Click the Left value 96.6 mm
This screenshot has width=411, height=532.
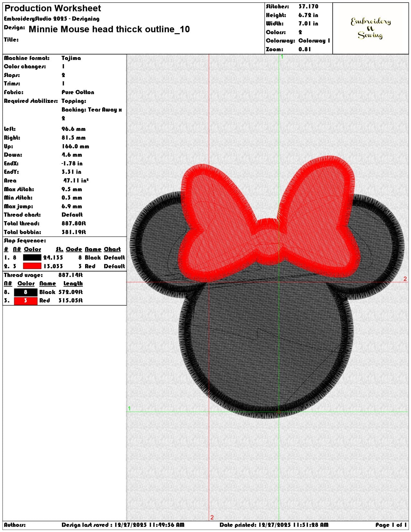(x=73, y=129)
